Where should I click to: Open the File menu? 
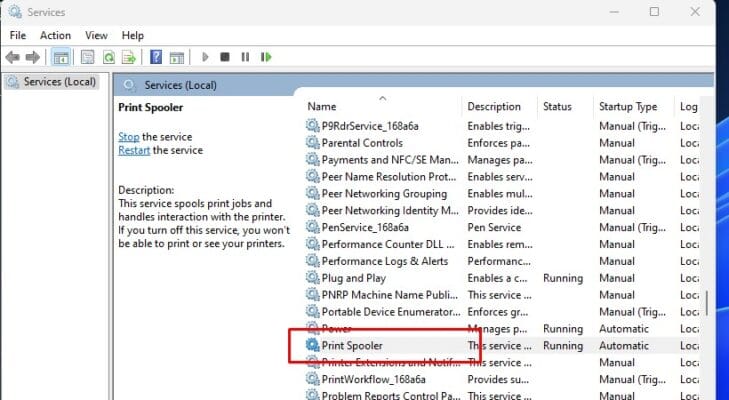(18, 35)
